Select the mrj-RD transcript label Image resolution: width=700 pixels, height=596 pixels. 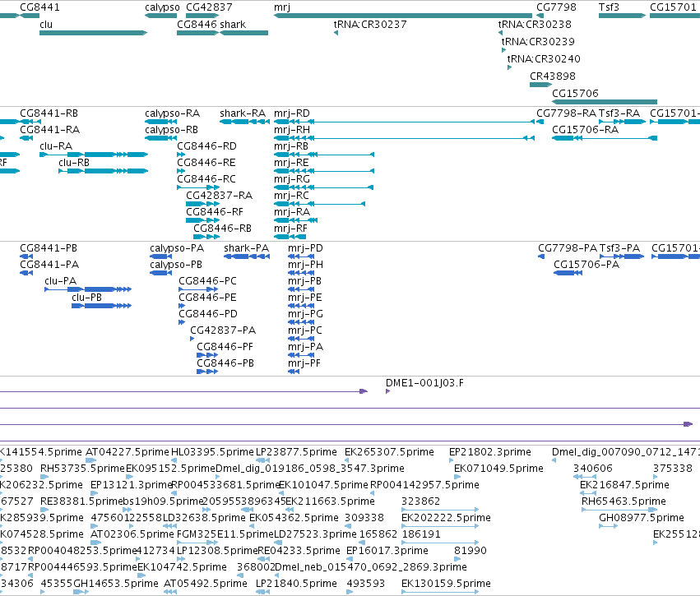(x=291, y=113)
